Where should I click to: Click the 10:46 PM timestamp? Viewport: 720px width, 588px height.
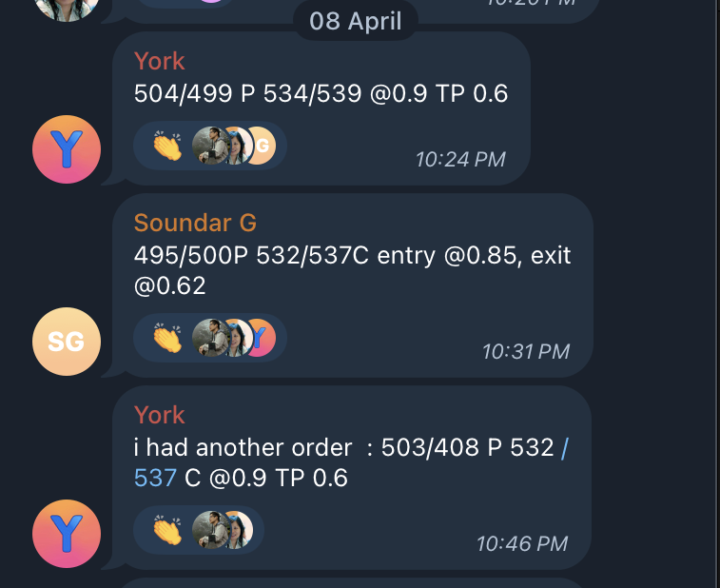[521, 543]
